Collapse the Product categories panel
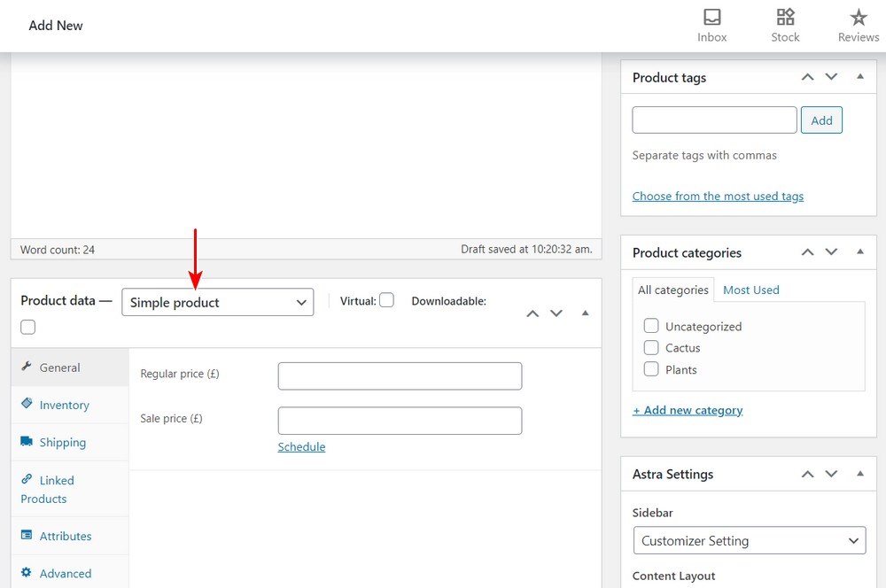The width and height of the screenshot is (886, 588). click(x=860, y=251)
